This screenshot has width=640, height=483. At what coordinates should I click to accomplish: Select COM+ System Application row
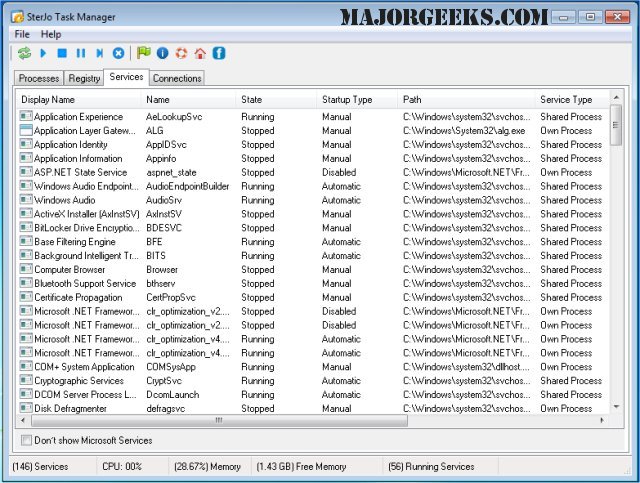click(313, 366)
